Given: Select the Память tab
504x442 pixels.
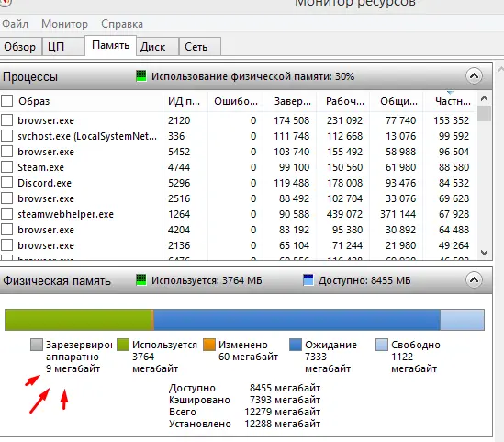Looking at the screenshot, I should click(x=110, y=45).
